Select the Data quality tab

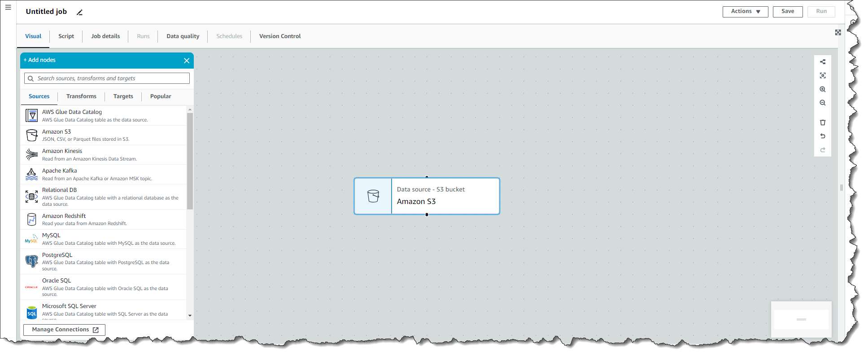(183, 36)
